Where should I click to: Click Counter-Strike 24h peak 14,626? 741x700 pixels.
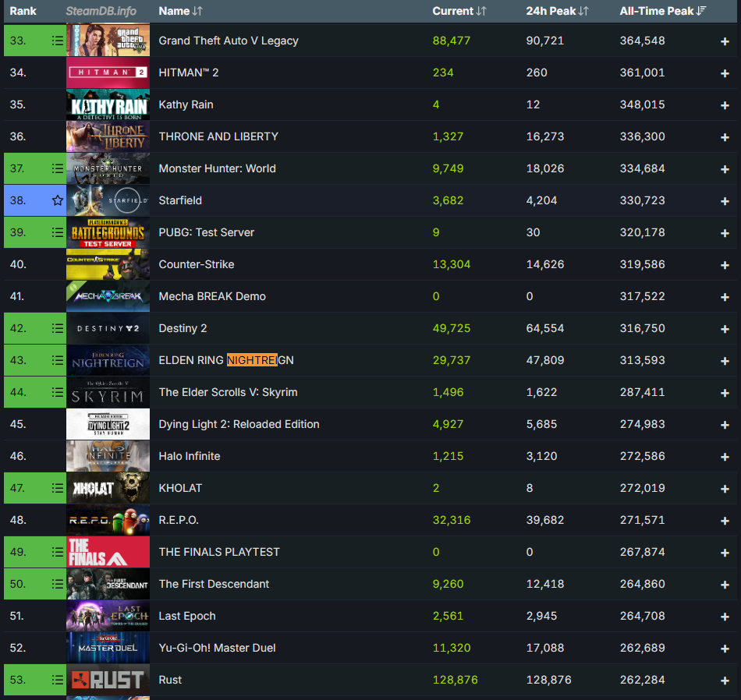[x=545, y=264]
